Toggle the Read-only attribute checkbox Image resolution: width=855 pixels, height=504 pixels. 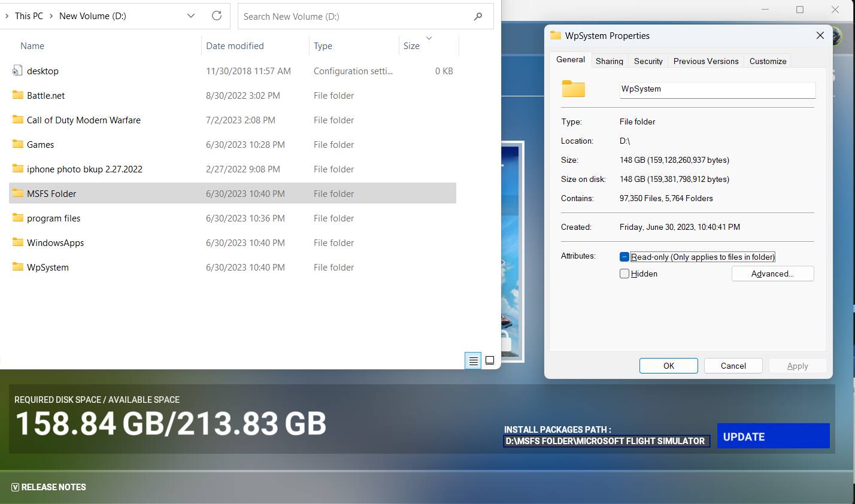pos(624,257)
